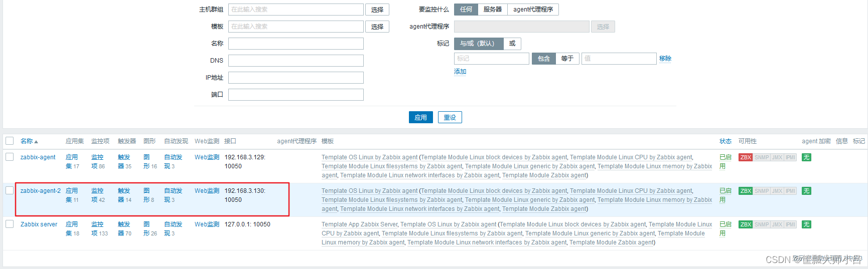
Task: Open Web监测 for zabbix-agent
Action: [x=207, y=157]
